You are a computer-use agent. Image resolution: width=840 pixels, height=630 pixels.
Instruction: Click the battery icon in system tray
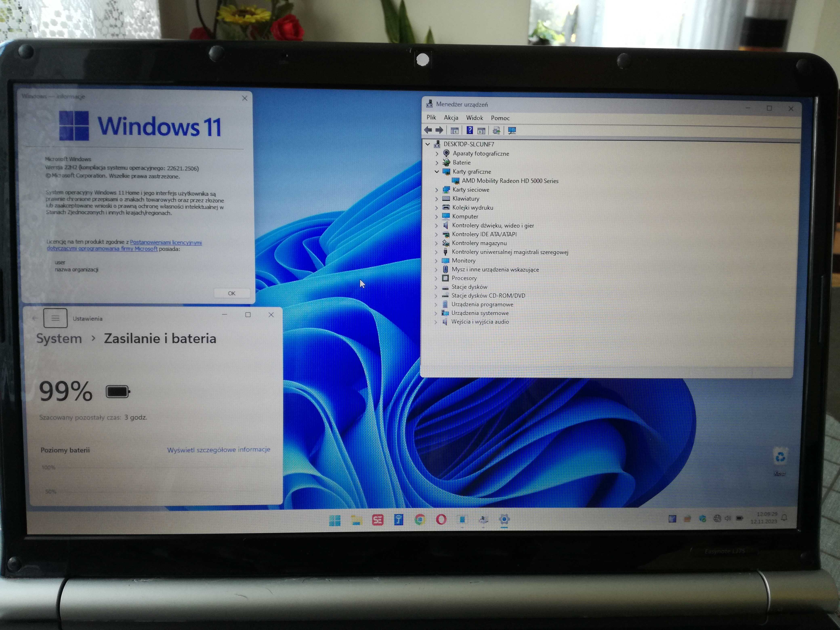click(739, 518)
